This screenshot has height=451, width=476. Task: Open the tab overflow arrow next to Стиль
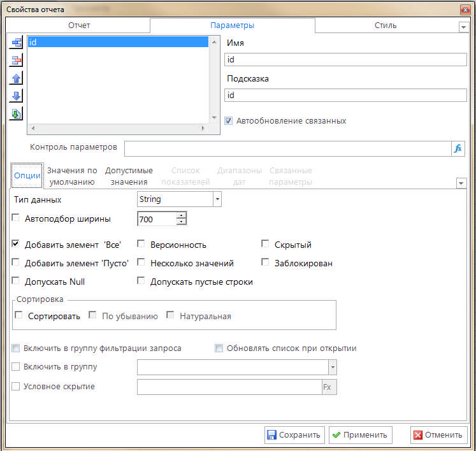[x=463, y=27]
